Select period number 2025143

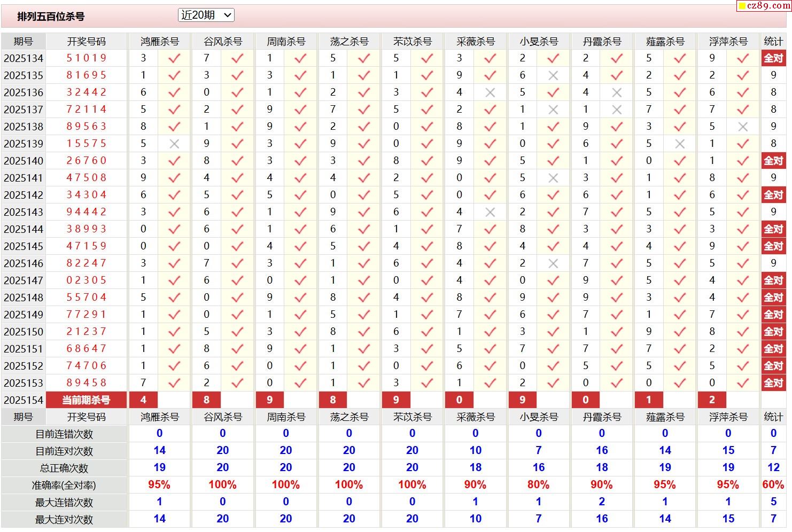24,212
